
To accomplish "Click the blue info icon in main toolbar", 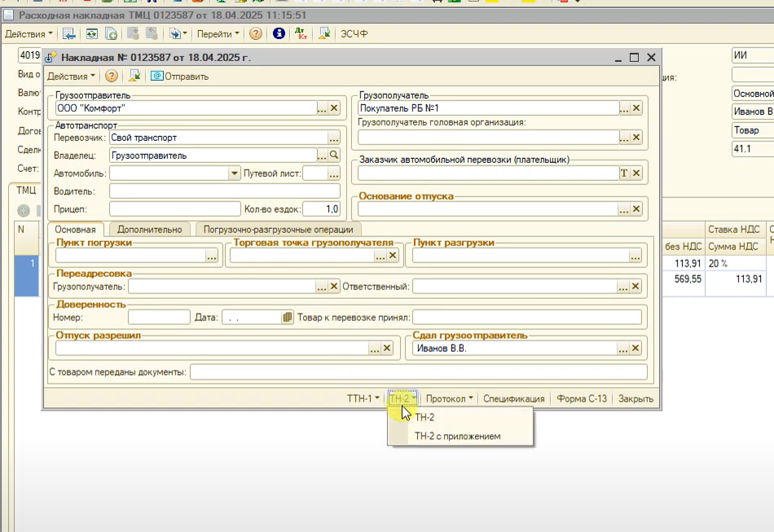I will click(x=279, y=33).
